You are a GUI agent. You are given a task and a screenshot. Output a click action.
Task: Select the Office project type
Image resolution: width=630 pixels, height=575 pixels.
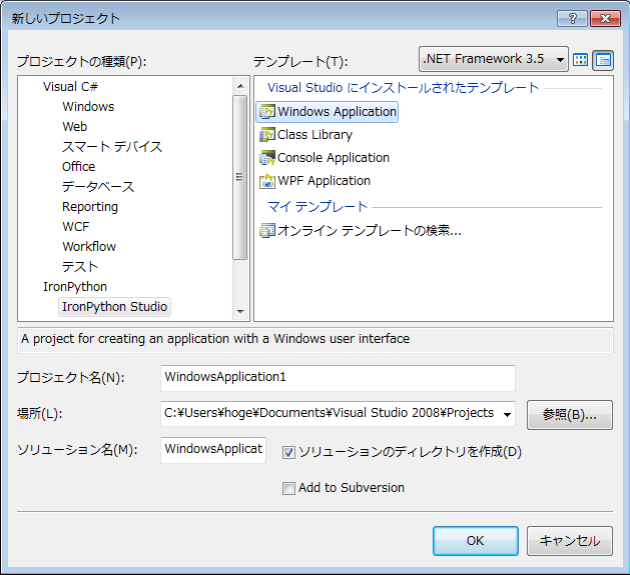tap(78, 167)
